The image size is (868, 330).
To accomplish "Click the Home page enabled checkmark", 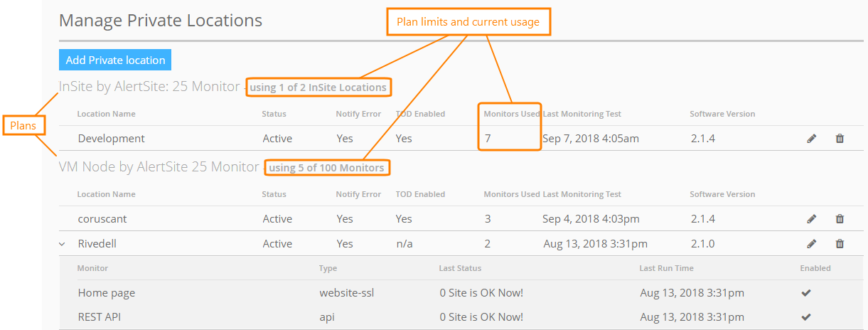I will 806,293.
